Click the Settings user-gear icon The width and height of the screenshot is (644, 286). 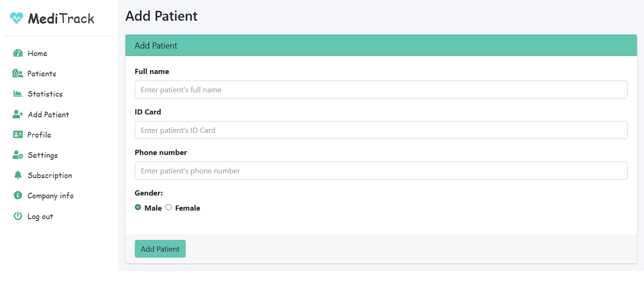(18, 155)
